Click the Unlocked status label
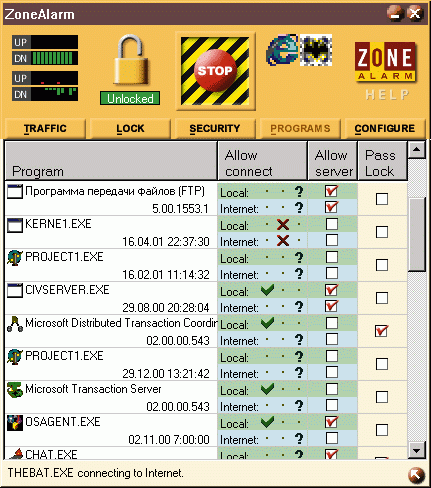 point(130,98)
